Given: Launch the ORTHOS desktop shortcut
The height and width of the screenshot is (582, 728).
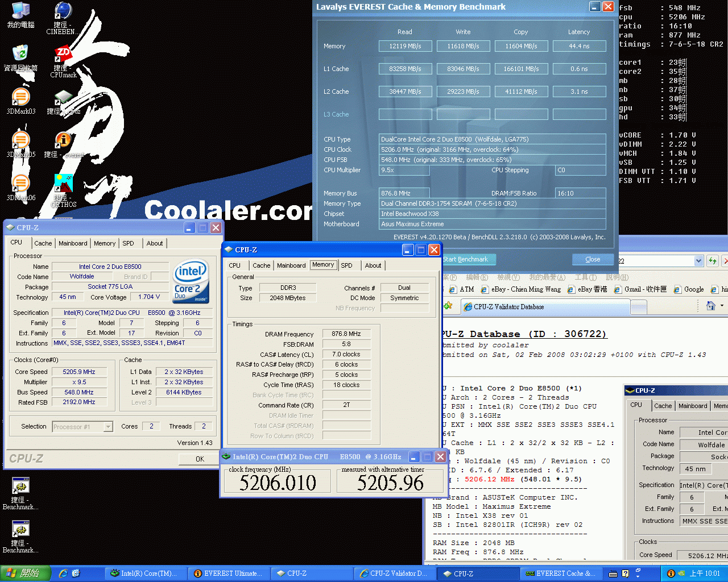Looking at the screenshot, I should coord(64,190).
